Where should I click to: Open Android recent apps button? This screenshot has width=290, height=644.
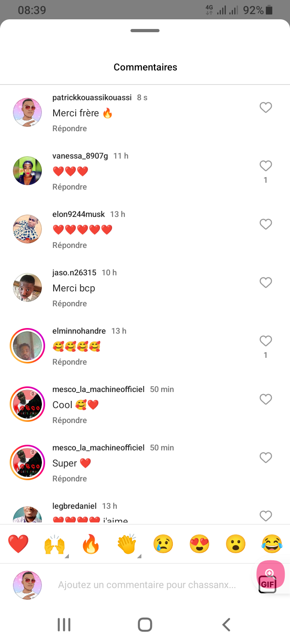pyautogui.click(x=64, y=625)
